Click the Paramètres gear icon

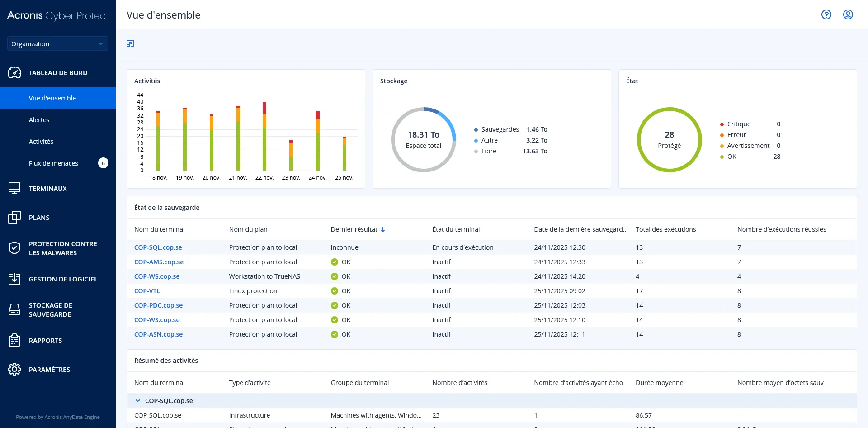point(14,370)
